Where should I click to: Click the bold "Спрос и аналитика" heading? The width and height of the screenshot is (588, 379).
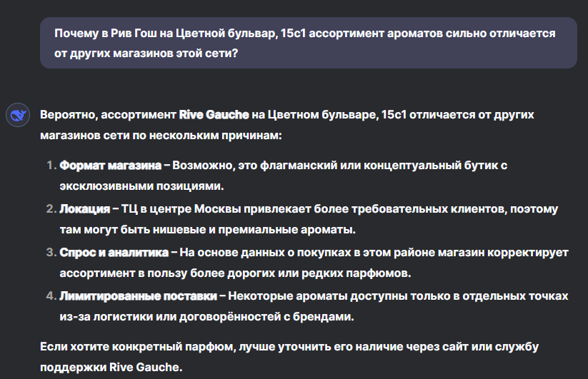click(114, 253)
